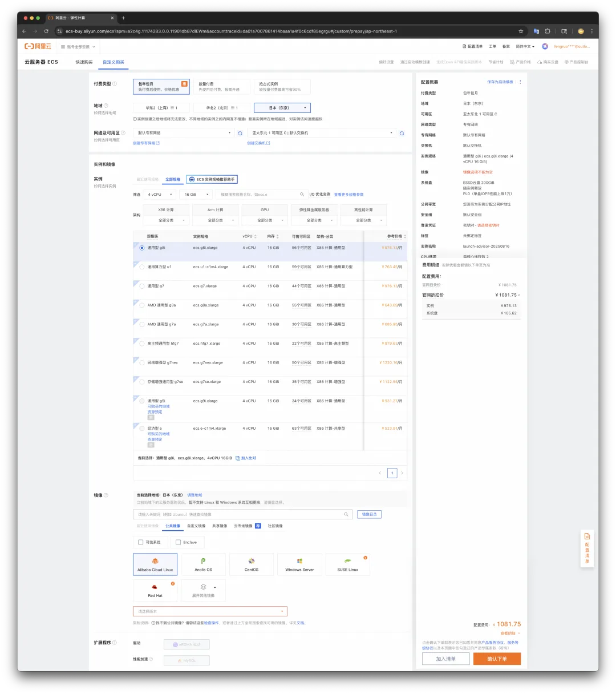The width and height of the screenshot is (616, 694).
Task: Select Alibaba Cloud Linux image
Action: (155, 564)
